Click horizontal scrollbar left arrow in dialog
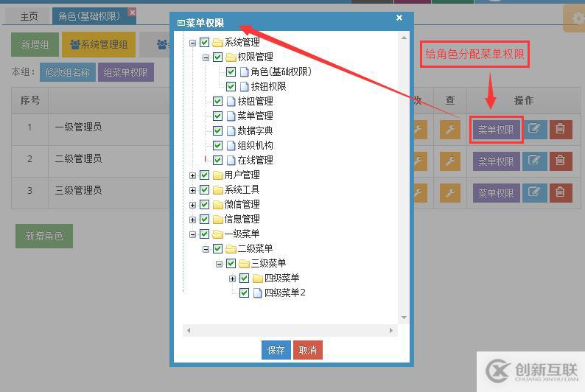585x392 pixels. tap(189, 330)
